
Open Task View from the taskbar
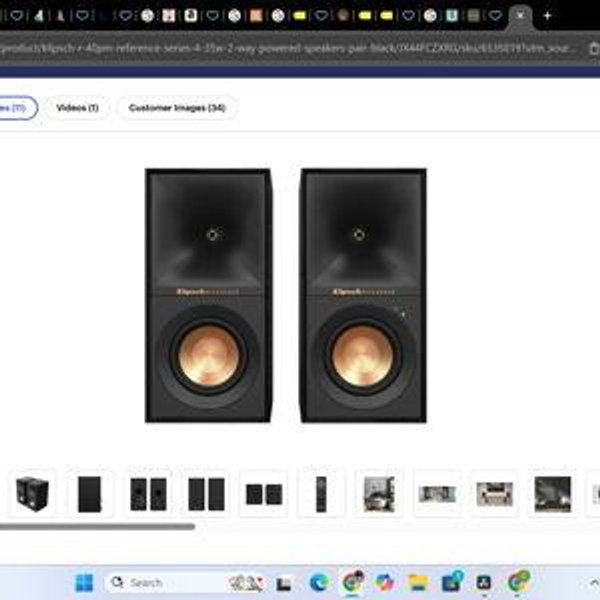pos(284,584)
